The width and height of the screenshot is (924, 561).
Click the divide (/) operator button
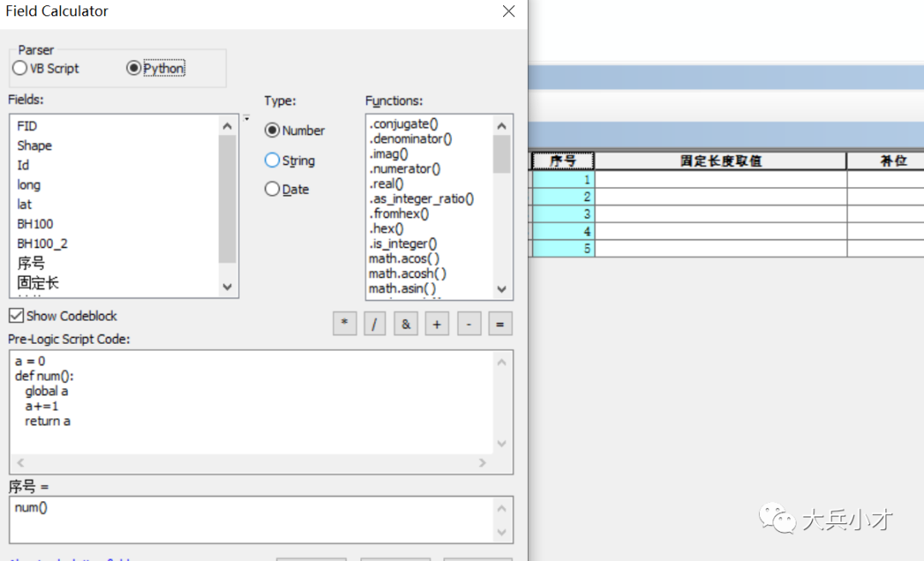[374, 323]
